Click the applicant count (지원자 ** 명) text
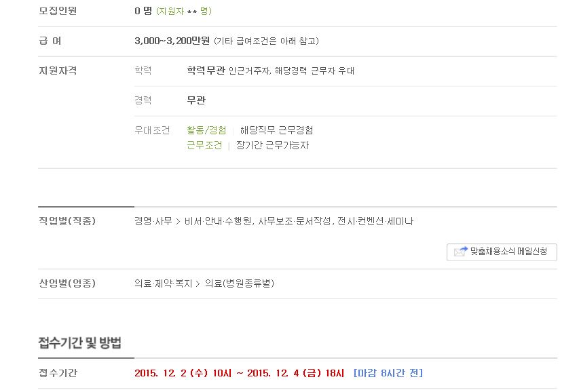The height and width of the screenshot is (392, 579). click(x=184, y=11)
